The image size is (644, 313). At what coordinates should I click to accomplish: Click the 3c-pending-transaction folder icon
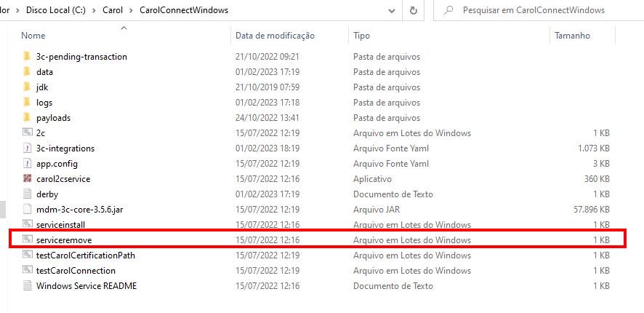[x=27, y=57]
